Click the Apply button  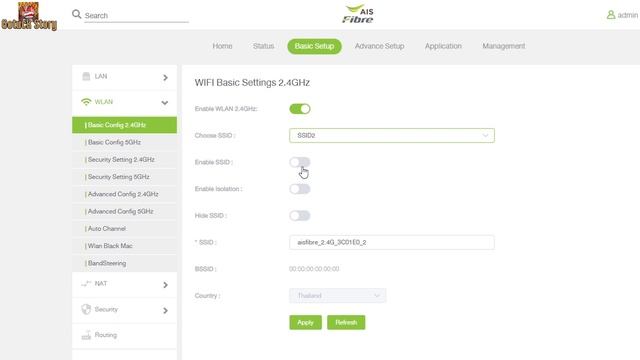click(x=305, y=322)
